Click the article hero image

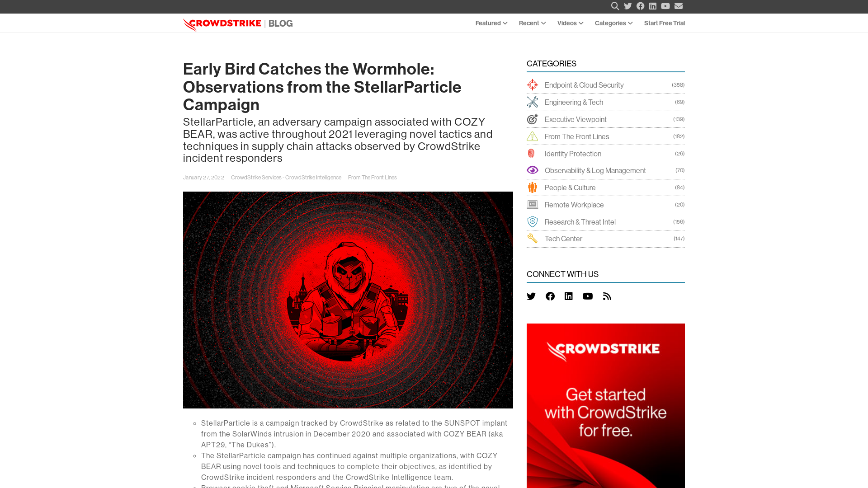pyautogui.click(x=348, y=300)
